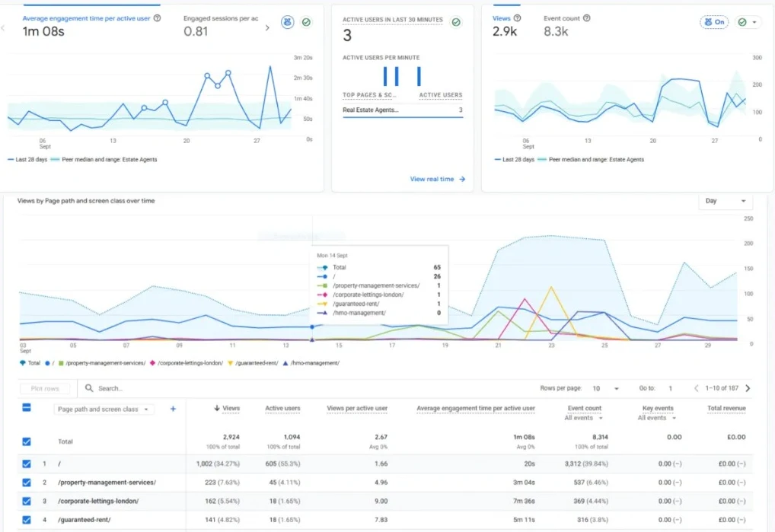Image resolution: width=775 pixels, height=532 pixels.
Task: Sort by Average engagement time column header
Action: [476, 408]
